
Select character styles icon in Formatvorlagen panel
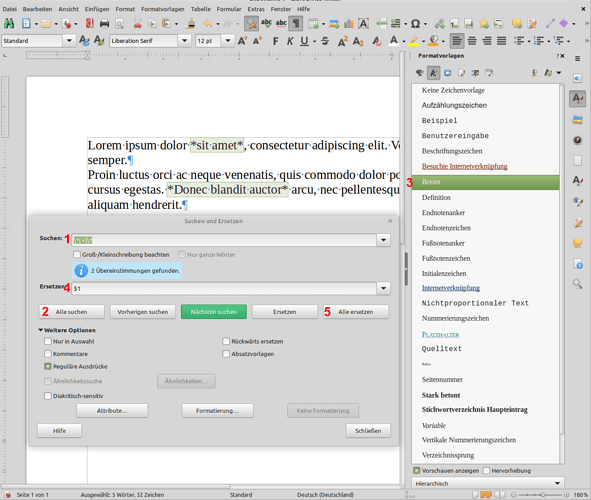click(x=433, y=73)
